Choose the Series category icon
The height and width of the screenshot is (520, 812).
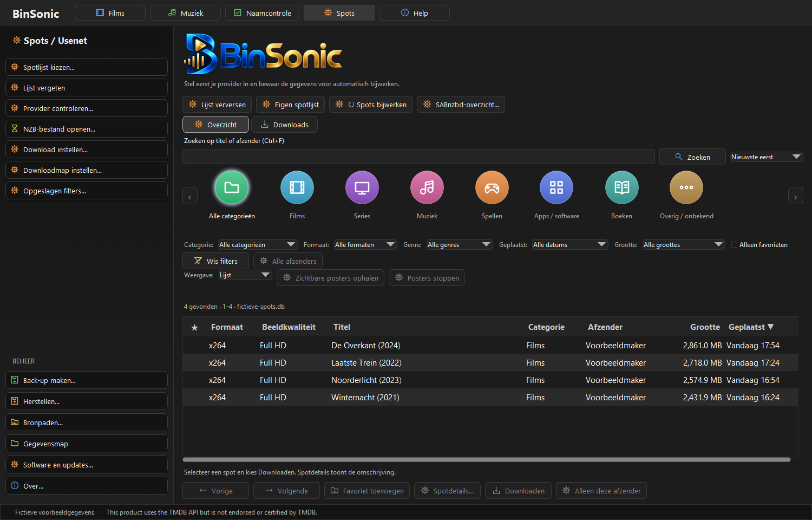coord(362,187)
